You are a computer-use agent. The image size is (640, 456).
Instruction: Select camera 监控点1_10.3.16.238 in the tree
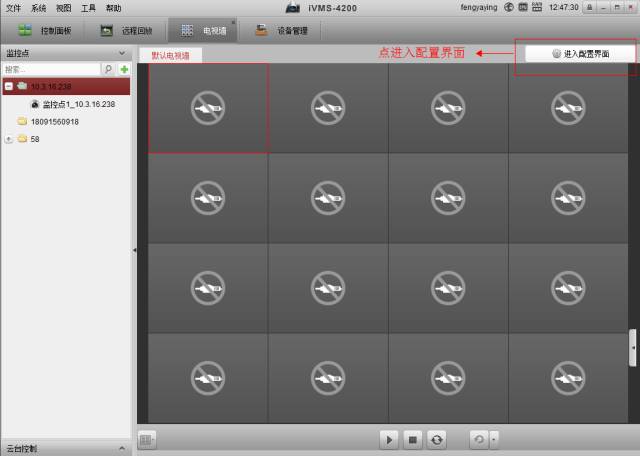78,104
